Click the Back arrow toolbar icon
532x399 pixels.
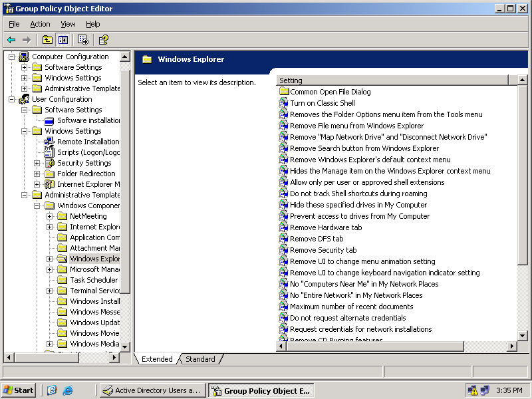click(x=11, y=40)
